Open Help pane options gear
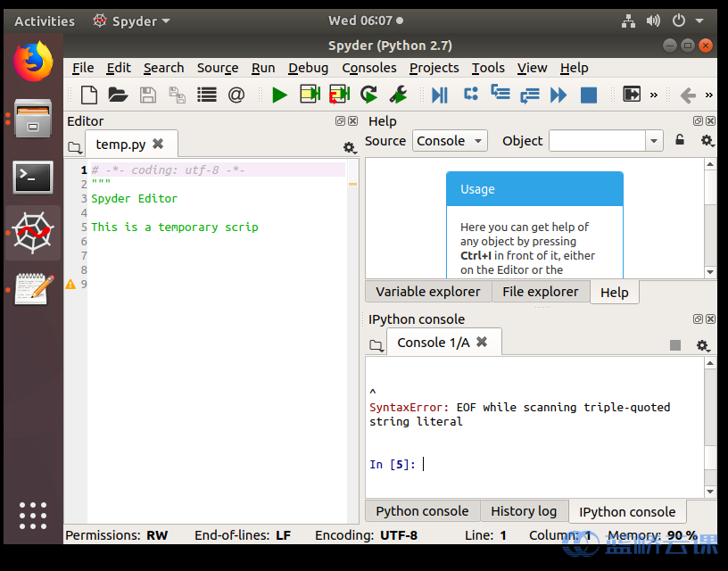728x571 pixels. pos(707,140)
